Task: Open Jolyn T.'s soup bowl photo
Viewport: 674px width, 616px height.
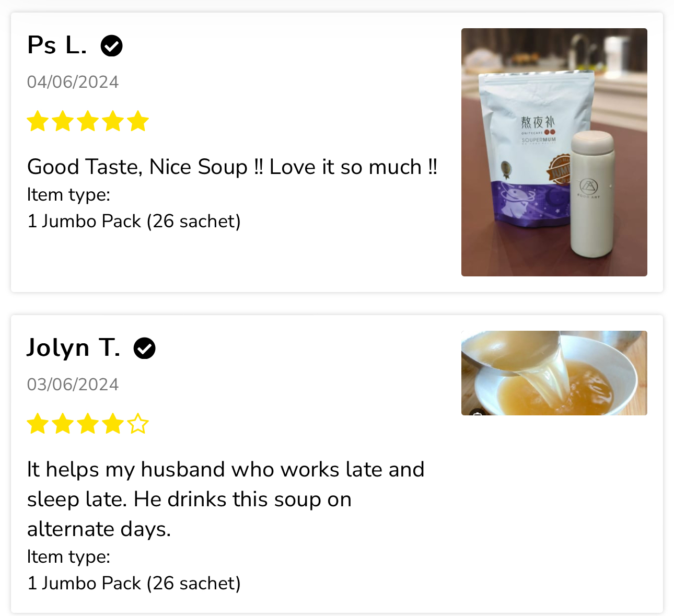Action: (x=554, y=373)
